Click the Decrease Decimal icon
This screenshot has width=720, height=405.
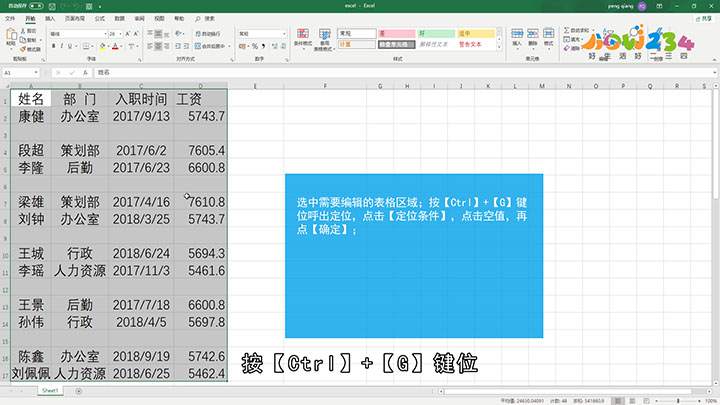coord(283,46)
